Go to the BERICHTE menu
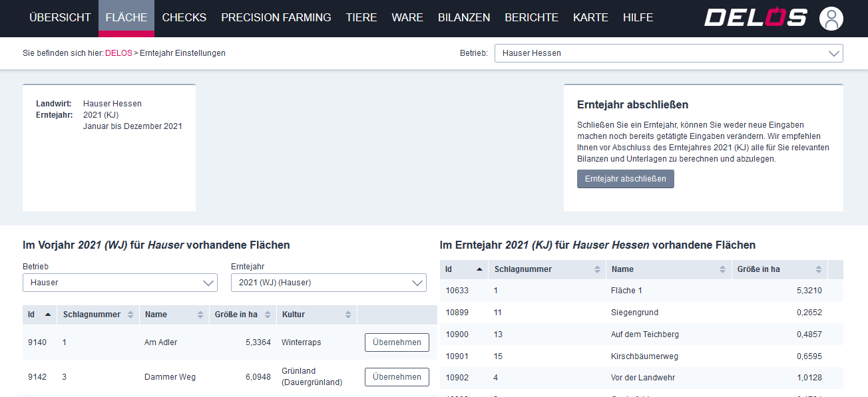Screen dimensions: 868x397 532,18
